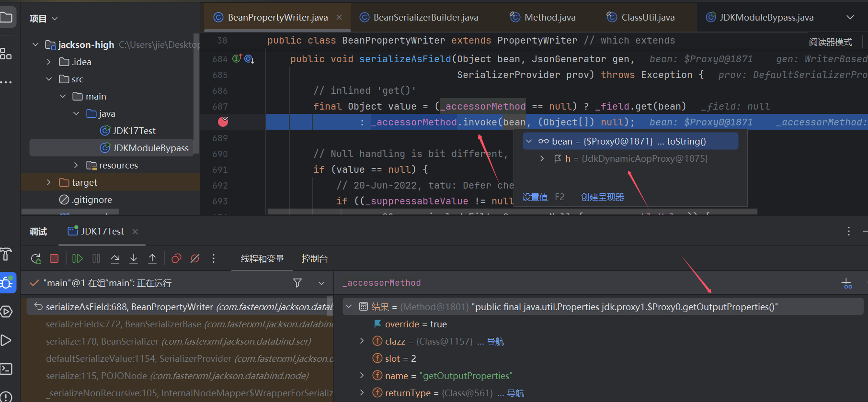Click the Rerun JDK17Test debug icon
868x402 pixels.
click(36, 259)
